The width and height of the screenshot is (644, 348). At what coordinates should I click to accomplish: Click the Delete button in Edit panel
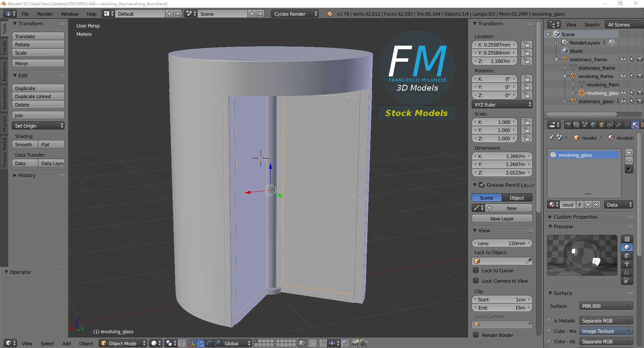click(x=38, y=105)
